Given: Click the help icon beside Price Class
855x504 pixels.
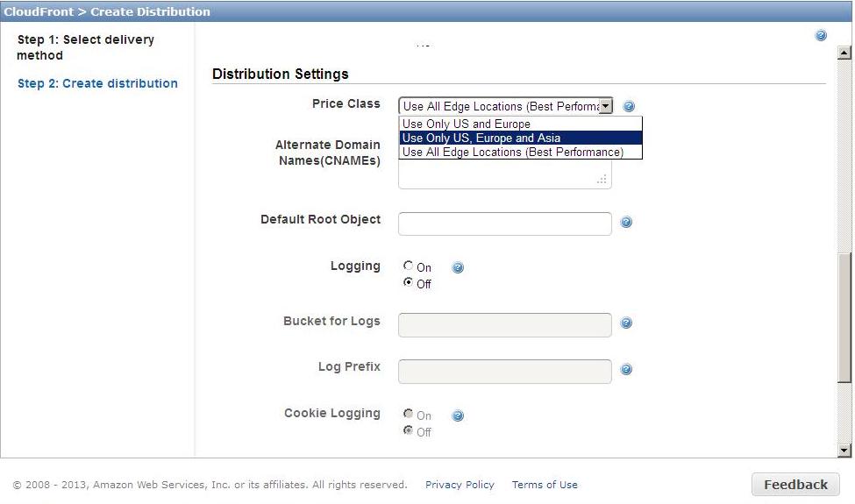Looking at the screenshot, I should (x=629, y=106).
